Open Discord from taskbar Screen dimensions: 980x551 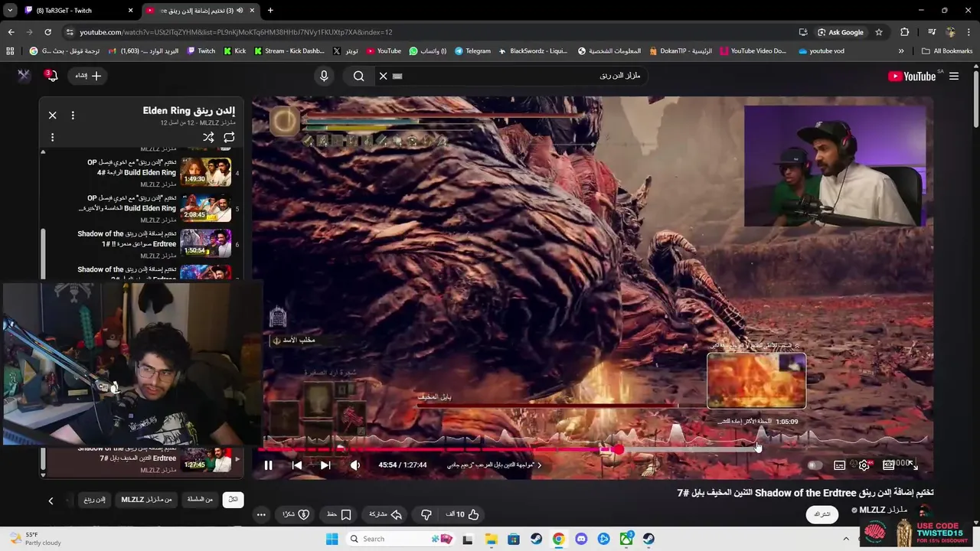[x=581, y=539]
